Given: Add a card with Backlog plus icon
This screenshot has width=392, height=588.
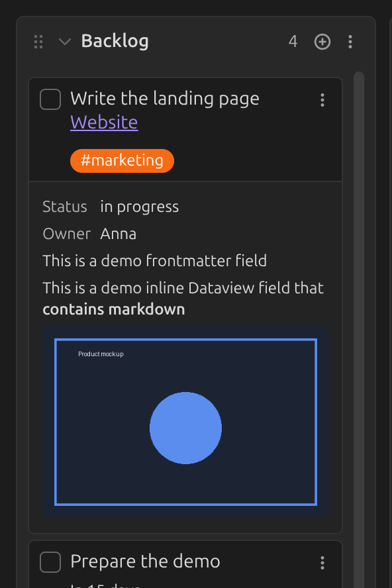Looking at the screenshot, I should 322,42.
